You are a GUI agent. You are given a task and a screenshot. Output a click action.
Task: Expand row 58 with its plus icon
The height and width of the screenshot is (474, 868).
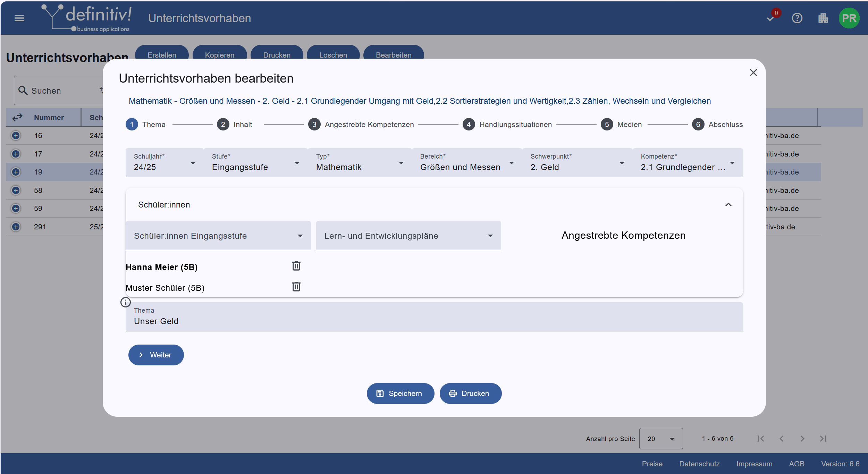point(16,190)
